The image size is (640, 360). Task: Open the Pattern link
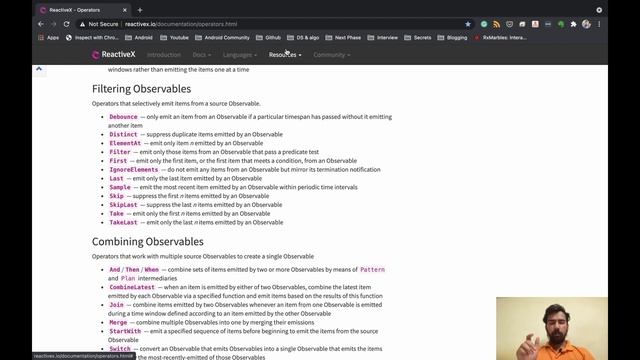[372, 269]
